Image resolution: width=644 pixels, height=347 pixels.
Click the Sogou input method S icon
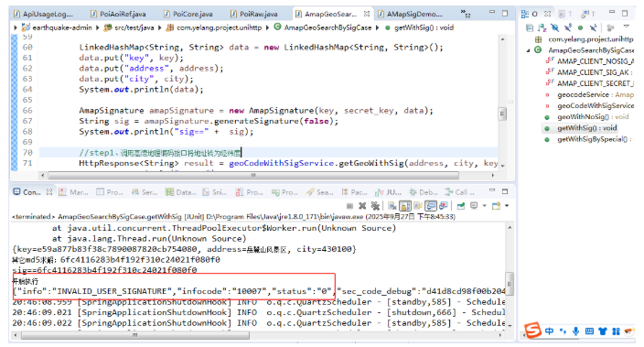tap(533, 330)
